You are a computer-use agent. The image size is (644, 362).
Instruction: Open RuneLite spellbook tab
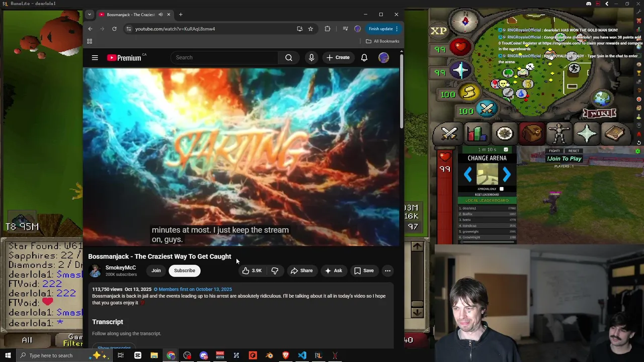click(x=614, y=133)
